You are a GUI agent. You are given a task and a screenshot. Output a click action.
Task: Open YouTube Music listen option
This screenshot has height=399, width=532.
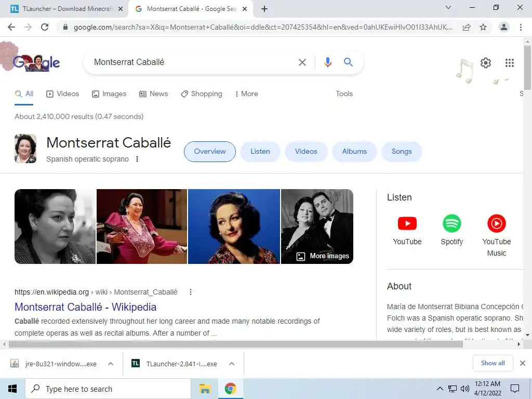[x=496, y=235]
